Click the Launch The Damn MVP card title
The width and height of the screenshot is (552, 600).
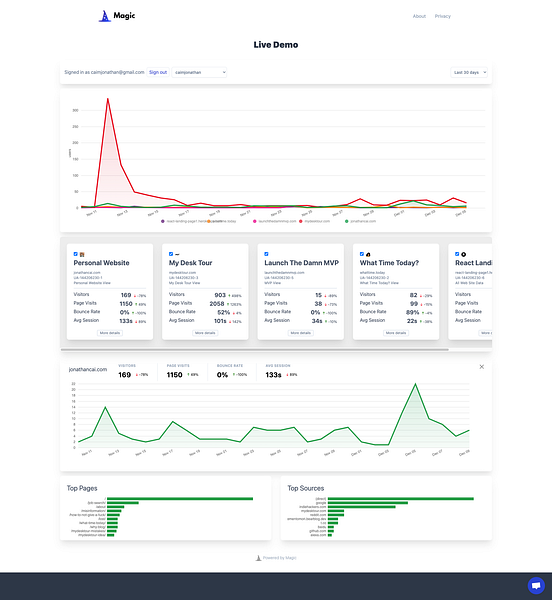[x=301, y=263]
